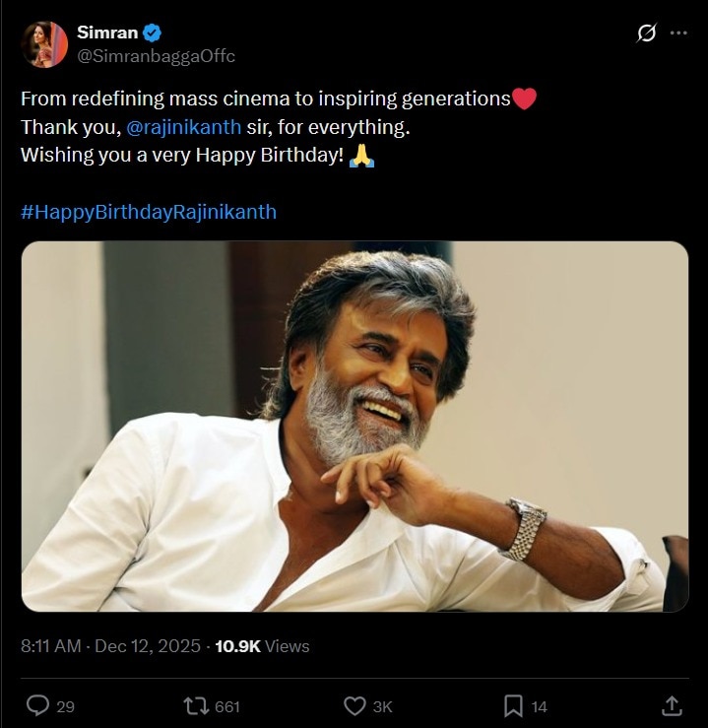708x728 pixels.
Task: Click the display name Simran
Action: (107, 33)
